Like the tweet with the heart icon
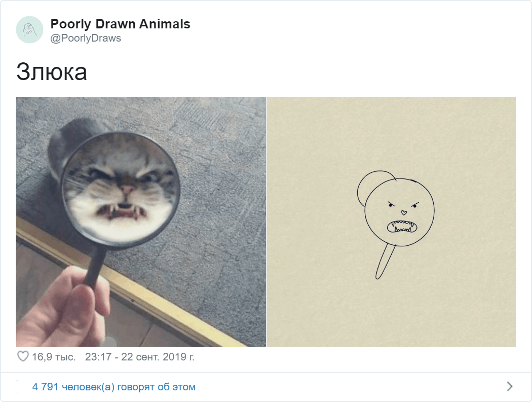 point(23,356)
